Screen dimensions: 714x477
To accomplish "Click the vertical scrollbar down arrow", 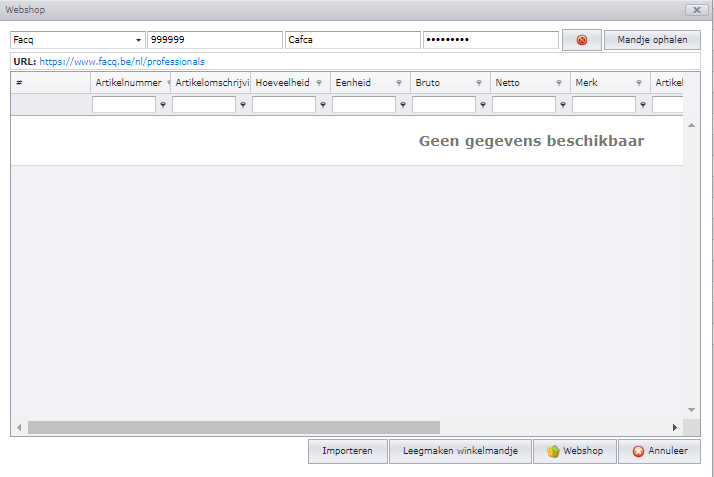I will (x=691, y=410).
